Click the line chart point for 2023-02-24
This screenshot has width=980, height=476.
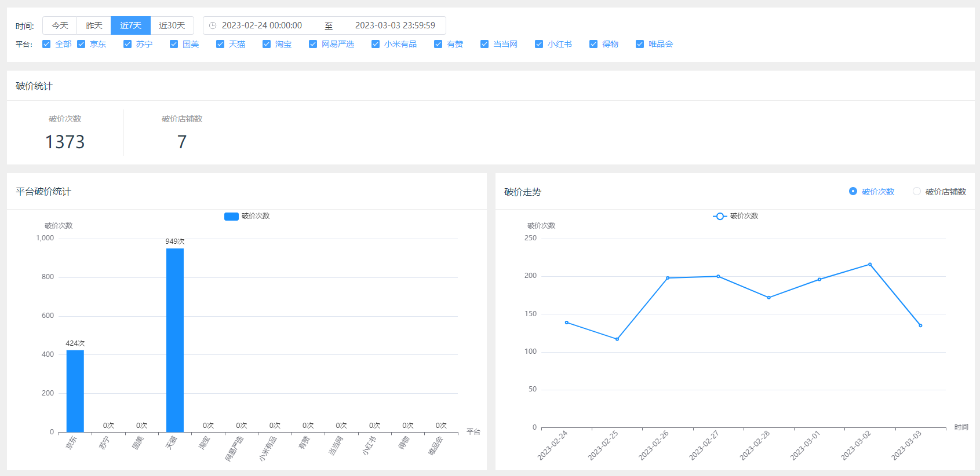567,323
